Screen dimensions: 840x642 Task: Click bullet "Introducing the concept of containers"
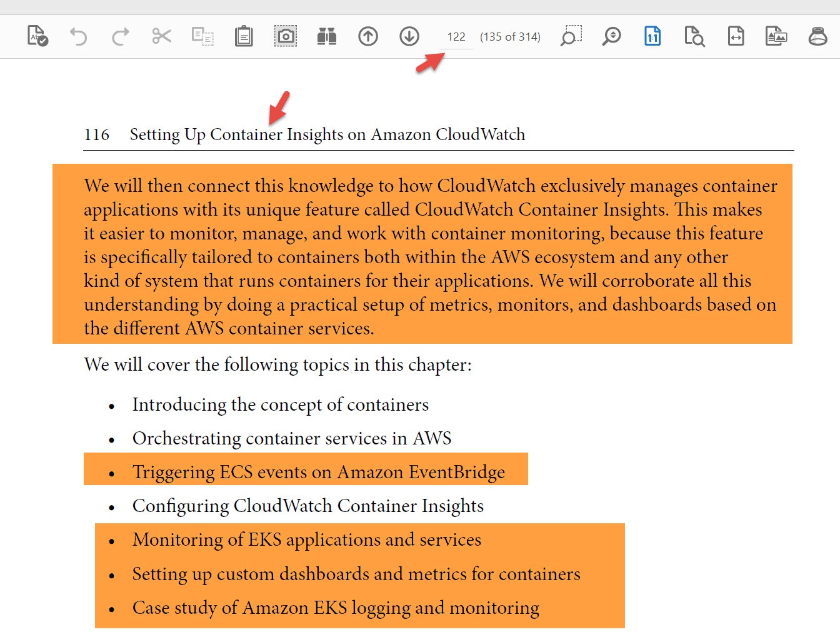click(x=281, y=404)
